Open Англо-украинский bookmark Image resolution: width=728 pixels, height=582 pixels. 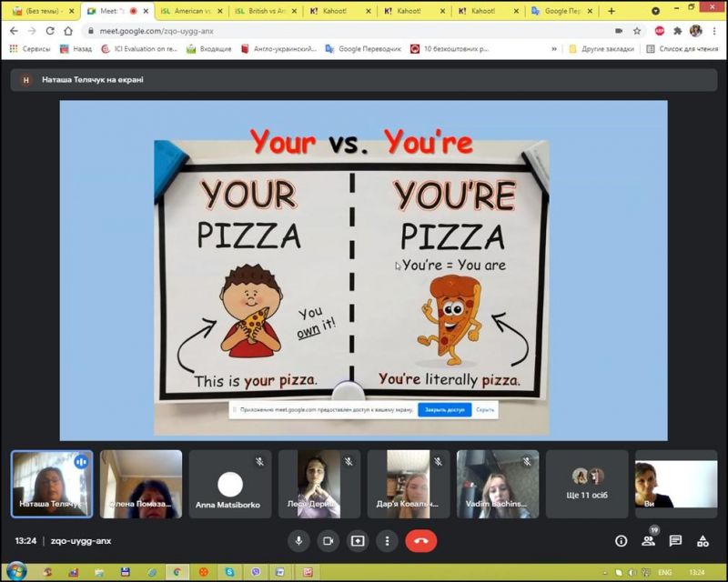[279, 49]
